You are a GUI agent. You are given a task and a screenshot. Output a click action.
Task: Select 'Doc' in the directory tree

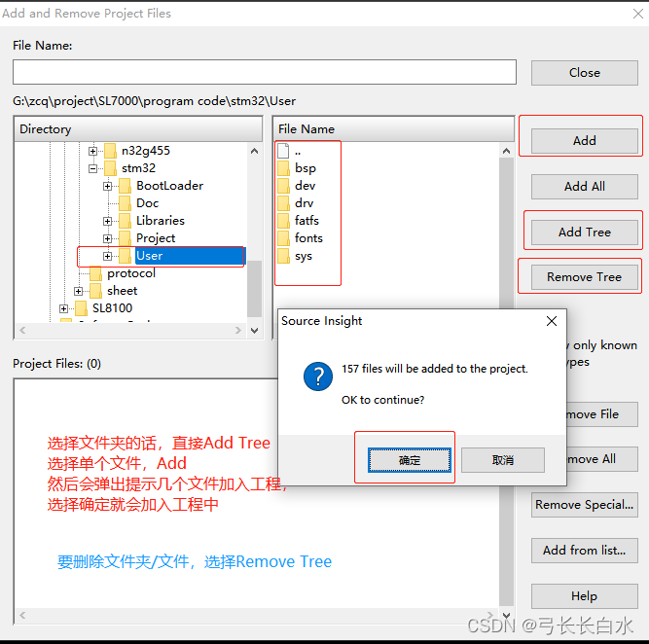(148, 203)
